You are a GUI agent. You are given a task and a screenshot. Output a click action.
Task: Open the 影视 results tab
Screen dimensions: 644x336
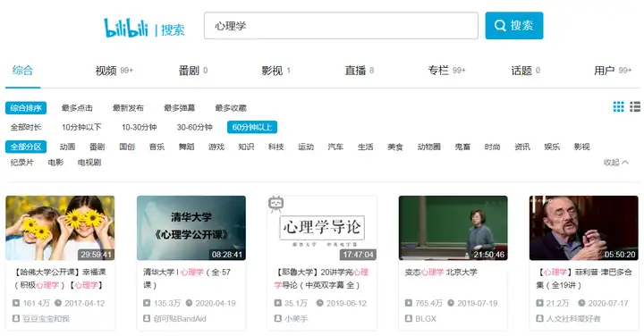[276, 71]
